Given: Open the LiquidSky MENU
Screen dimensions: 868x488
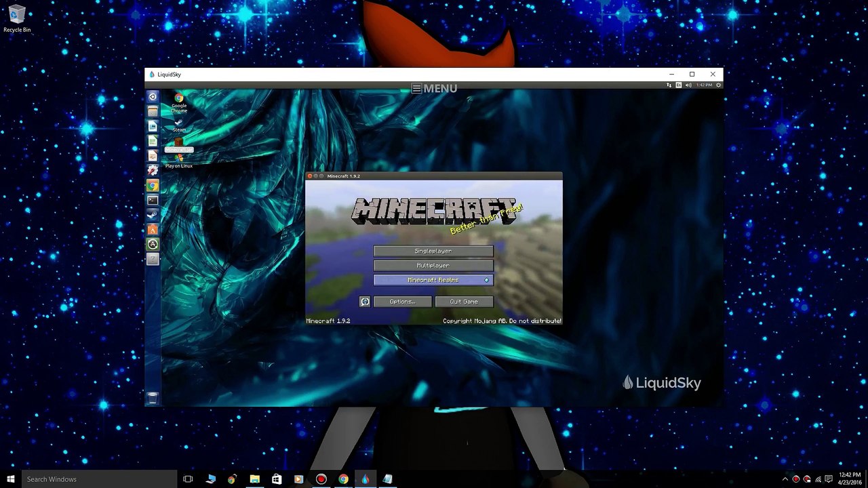Looking at the screenshot, I should pos(435,88).
